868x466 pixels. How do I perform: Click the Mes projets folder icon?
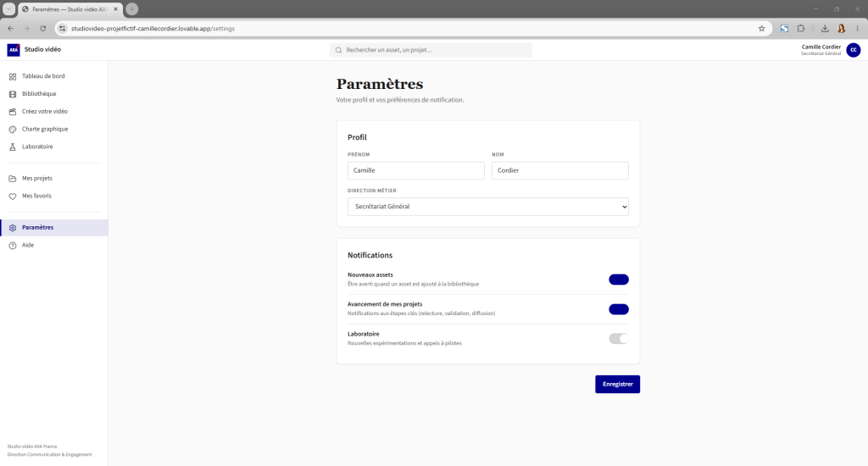pos(13,179)
